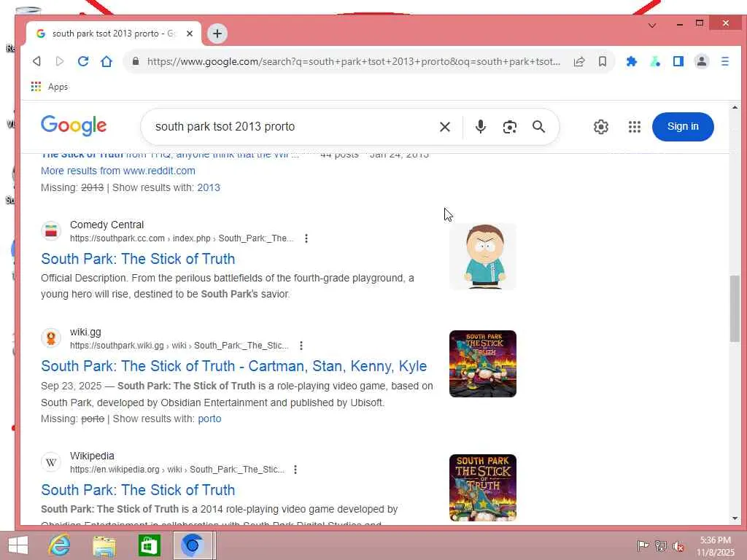This screenshot has width=747, height=560.
Task: Open the extensions puzzle icon
Action: pos(631,61)
